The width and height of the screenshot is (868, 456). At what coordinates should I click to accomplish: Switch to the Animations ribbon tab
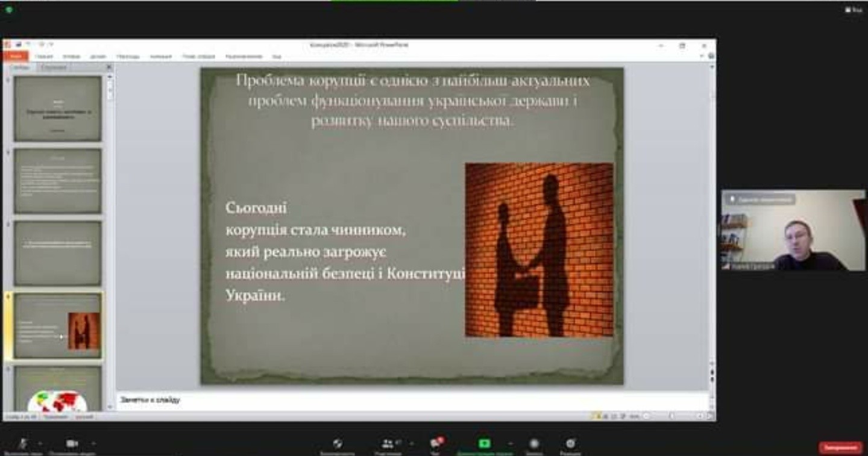[x=161, y=57]
